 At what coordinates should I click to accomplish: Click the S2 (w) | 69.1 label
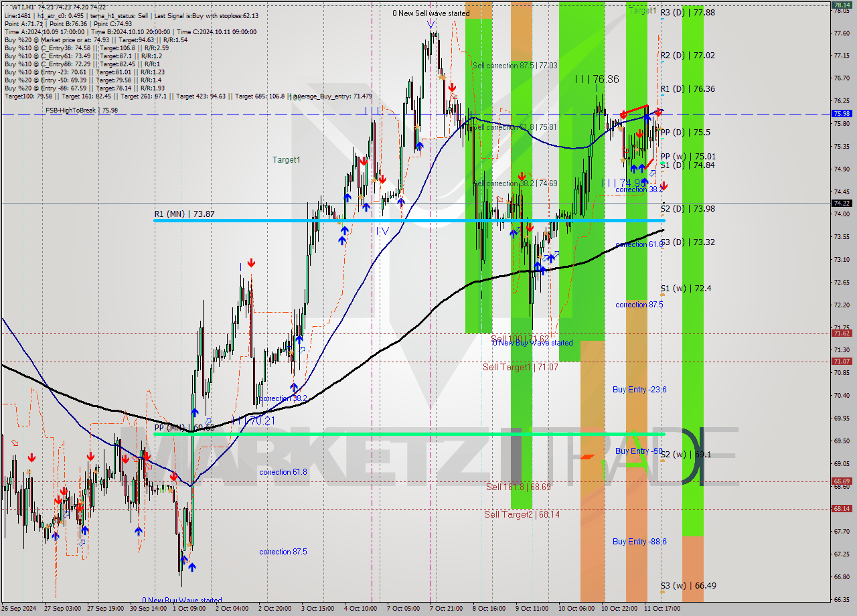(x=686, y=454)
